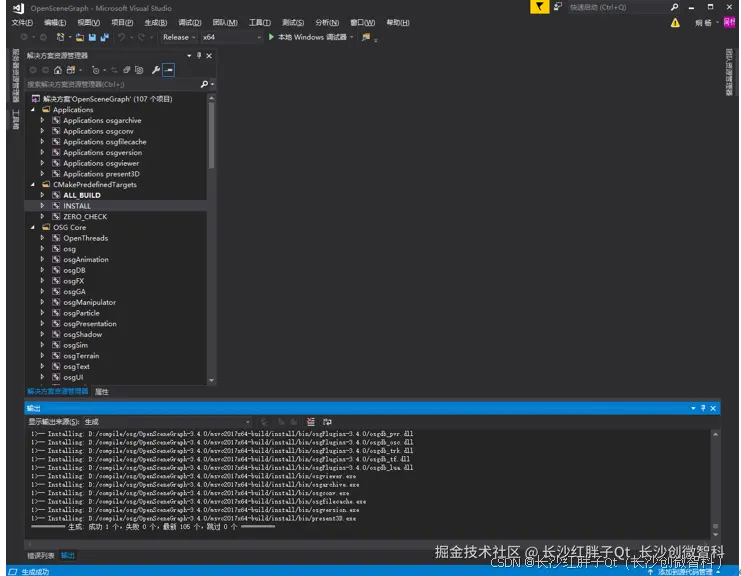The height and width of the screenshot is (576, 741).
Task: Open the Output source dropdown showing 生成
Action: point(167,421)
